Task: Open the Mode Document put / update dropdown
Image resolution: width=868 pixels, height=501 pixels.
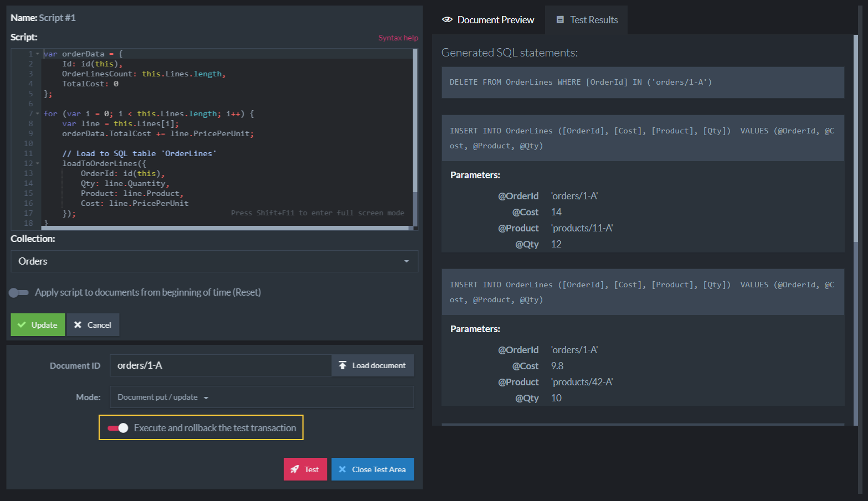Action: click(262, 397)
